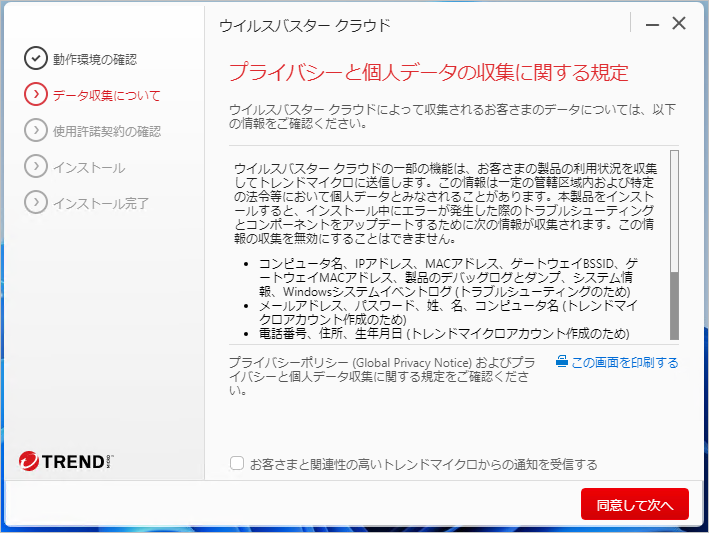
Task: Click the bullet text starting 電話番号、住所、生年月日
Action: [x=444, y=334]
